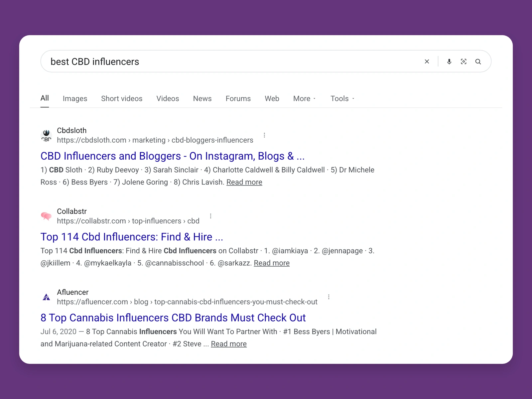Open search by image via the lens icon

(464, 62)
